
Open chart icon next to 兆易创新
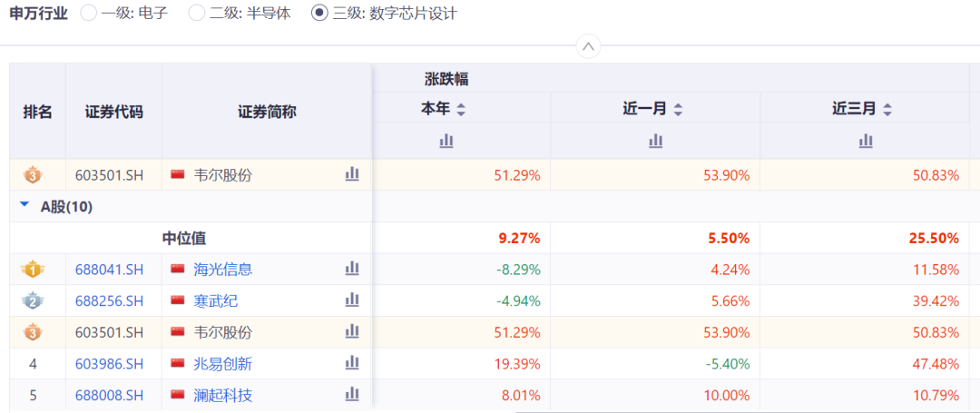[352, 362]
